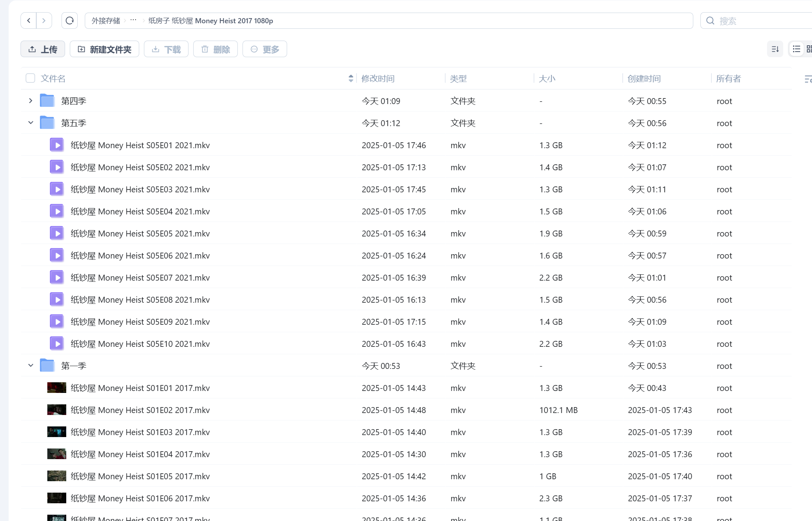Click the 纸房子 Money Heist breadcrumb
This screenshot has height=521, width=812.
(211, 20)
